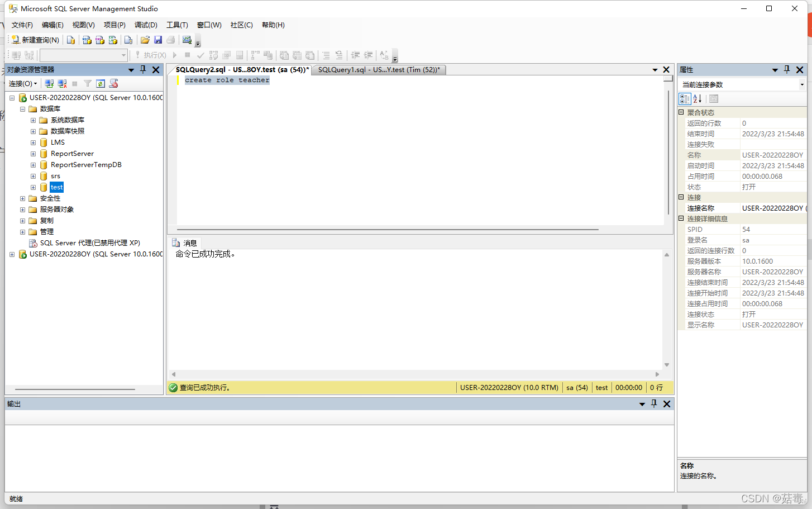Click the Print icon in toolbar

[171, 40]
